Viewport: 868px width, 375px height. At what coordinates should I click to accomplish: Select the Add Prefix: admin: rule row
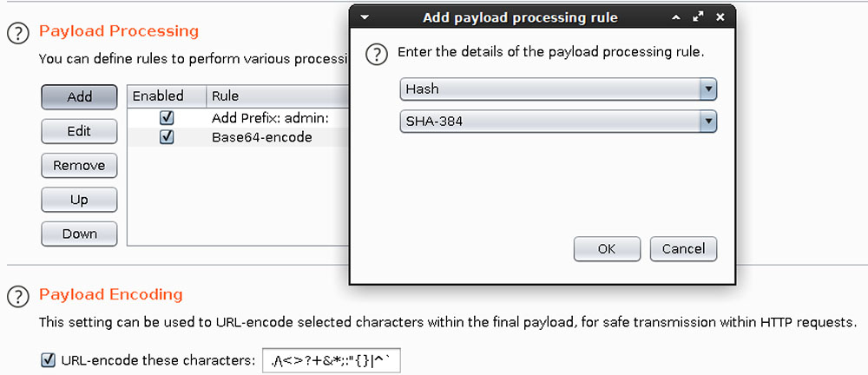click(239, 118)
